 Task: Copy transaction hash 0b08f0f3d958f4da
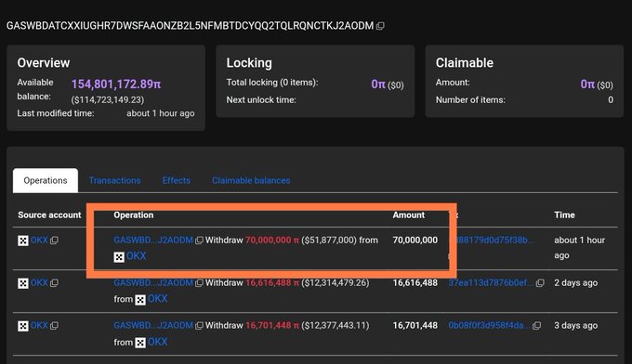point(537,326)
